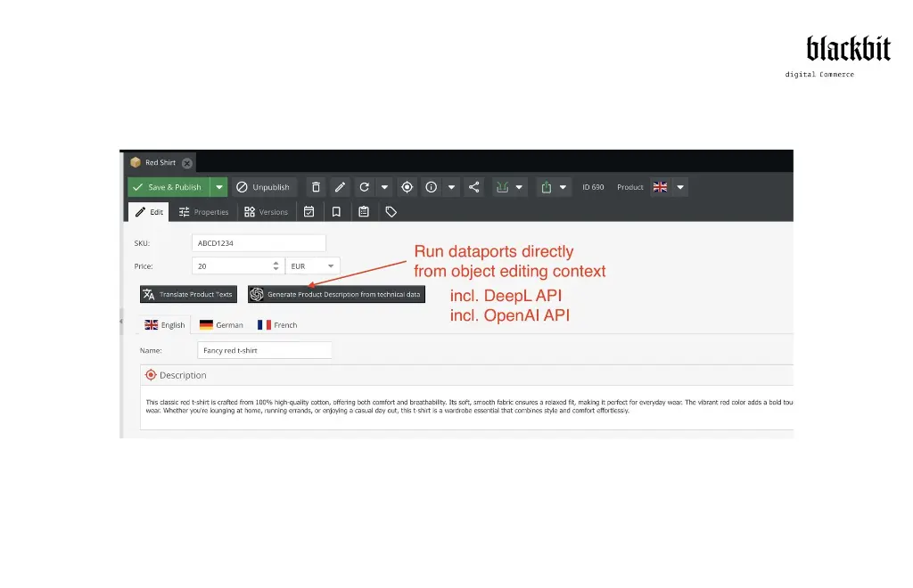Click the target icon beside Description
The width and height of the screenshot is (913, 588).
[x=151, y=375]
